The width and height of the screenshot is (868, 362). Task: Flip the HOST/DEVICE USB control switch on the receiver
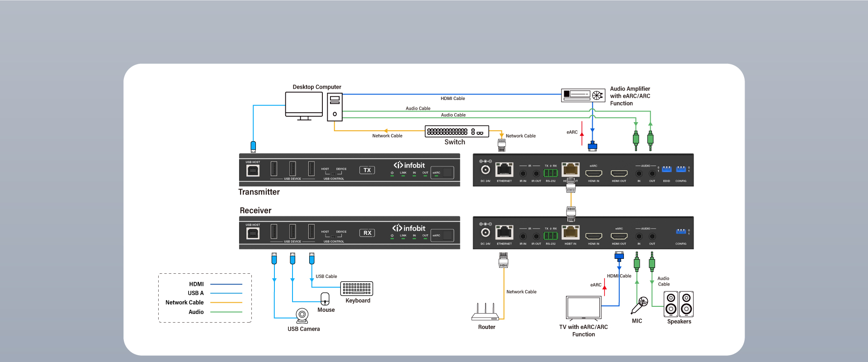(333, 237)
